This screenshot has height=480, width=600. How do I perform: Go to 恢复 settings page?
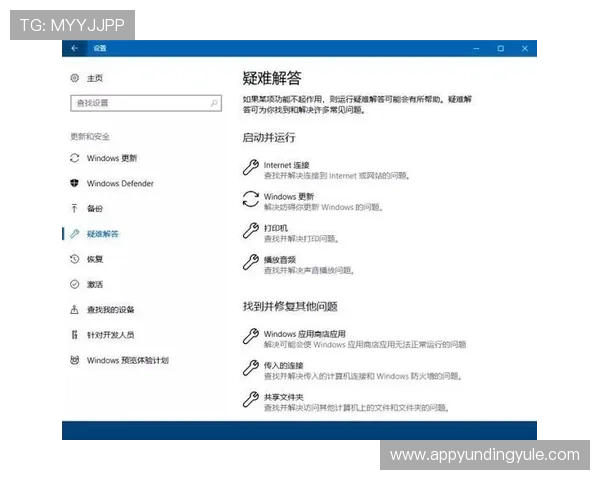[95, 259]
